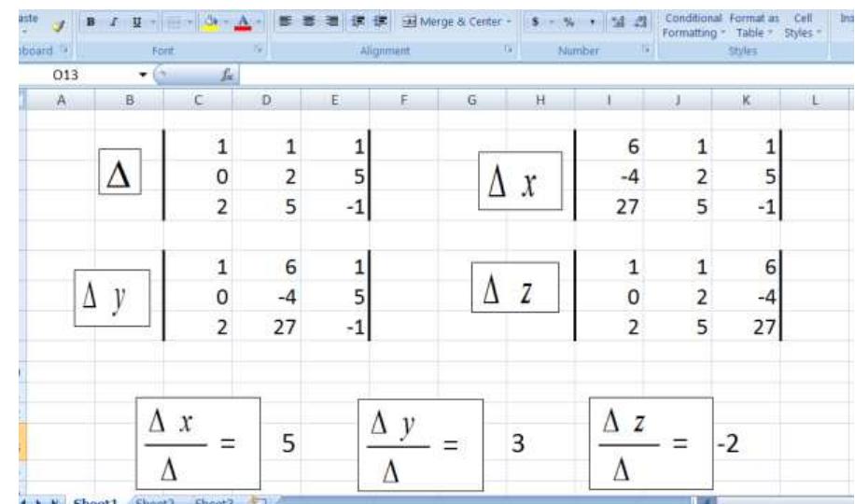Image resolution: width=855 pixels, height=504 pixels.
Task: Apply Accounting Number Format dollar icon
Action: [x=536, y=21]
